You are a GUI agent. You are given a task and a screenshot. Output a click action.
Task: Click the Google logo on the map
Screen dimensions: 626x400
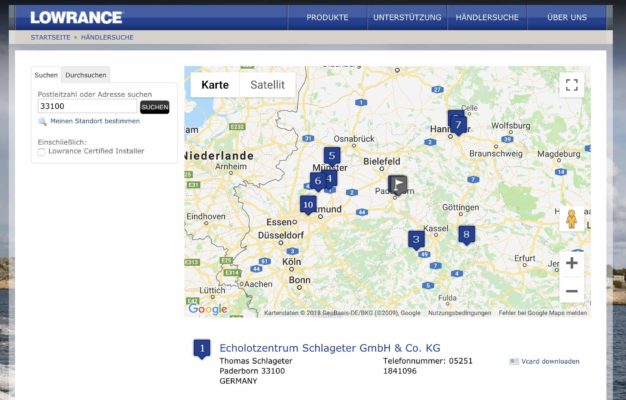point(208,309)
